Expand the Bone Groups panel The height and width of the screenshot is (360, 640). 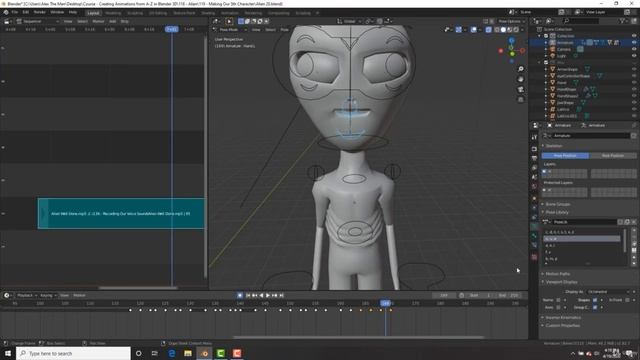[x=558, y=204]
